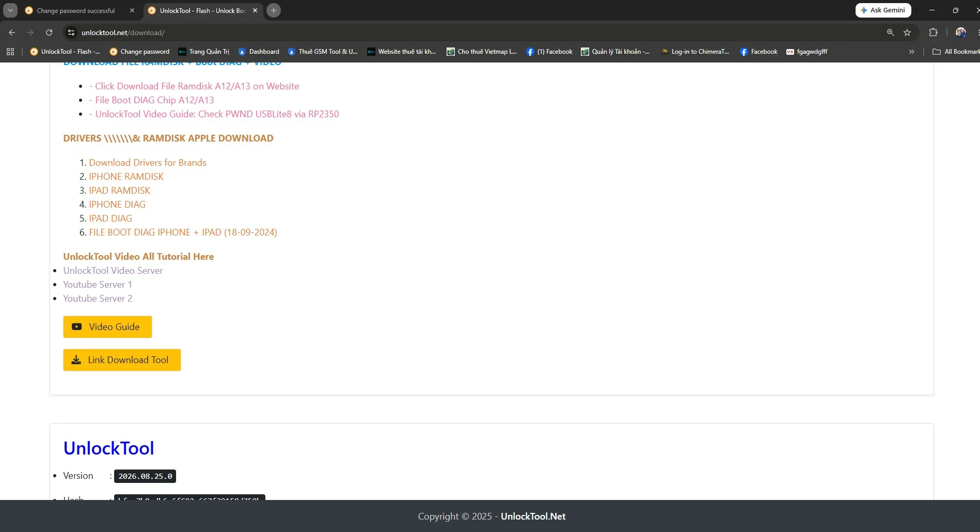Viewport: 980px width, 532px height.
Task: Open the 'FILE BOOT DIAG IPHONE + IPAD (18-09-2024)' link
Action: coord(183,232)
